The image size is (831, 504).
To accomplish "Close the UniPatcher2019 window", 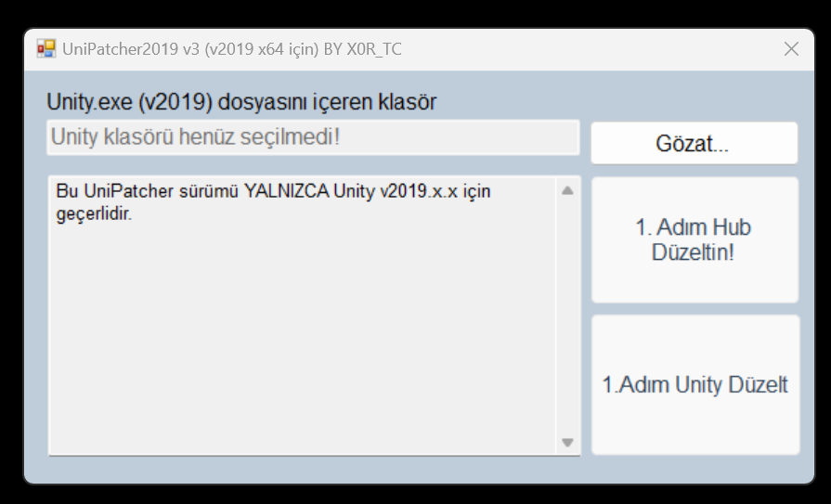I will (791, 49).
